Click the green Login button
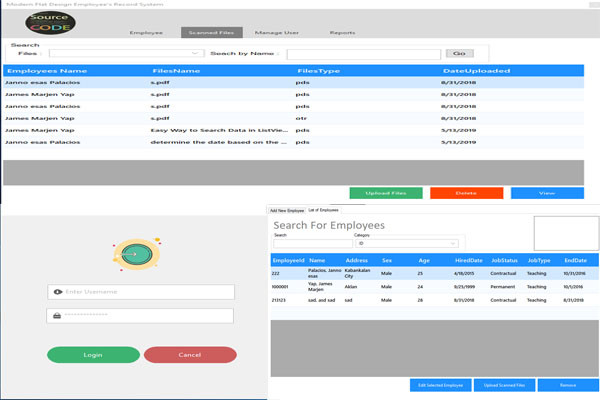600x400 pixels. [93, 355]
